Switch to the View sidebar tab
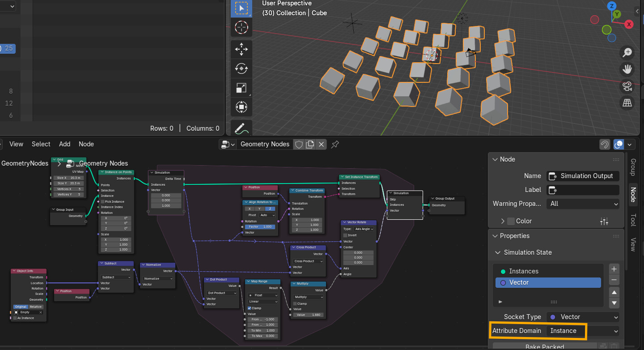Viewport: 644px width, 350px height. (633, 244)
